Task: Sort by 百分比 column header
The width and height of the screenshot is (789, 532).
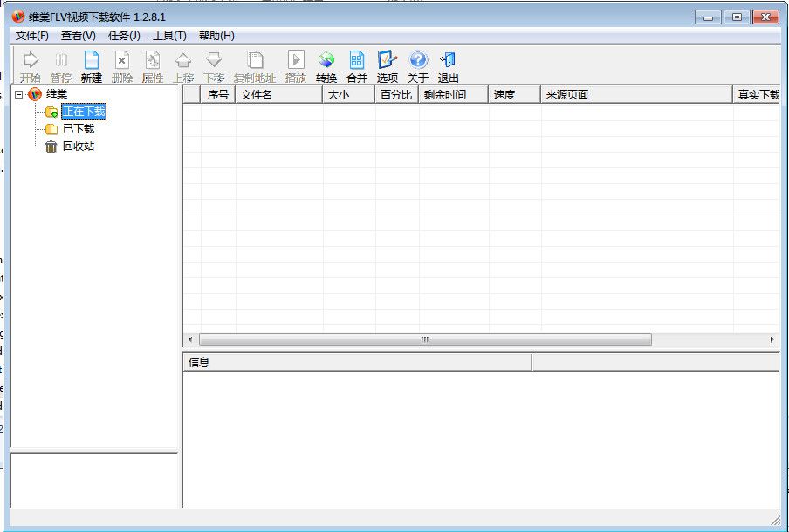Action: (396, 94)
